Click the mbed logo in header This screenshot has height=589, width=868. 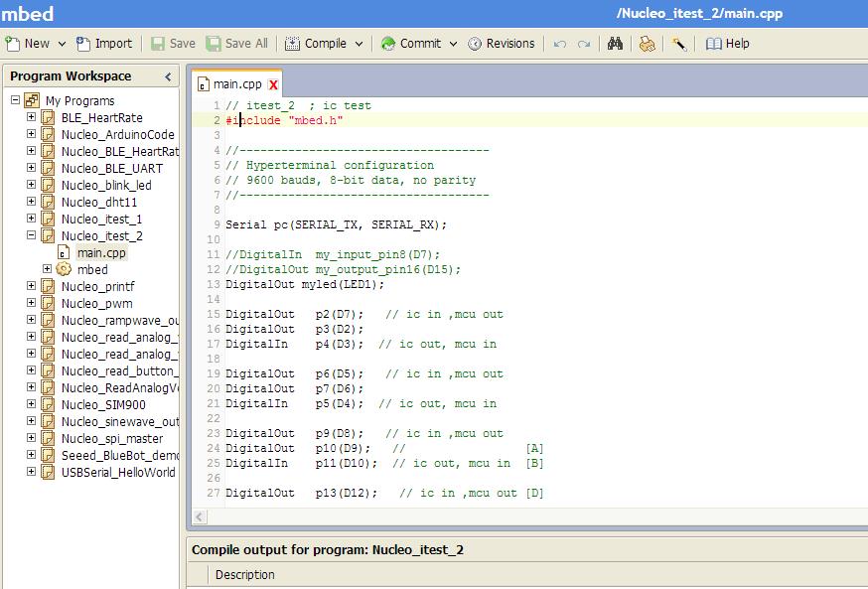[x=27, y=13]
